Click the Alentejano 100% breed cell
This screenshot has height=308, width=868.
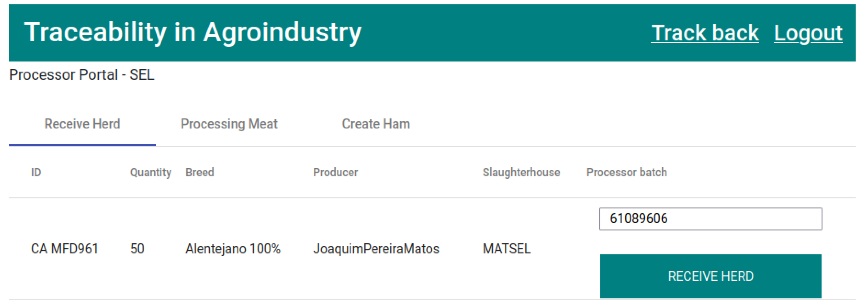[233, 249]
